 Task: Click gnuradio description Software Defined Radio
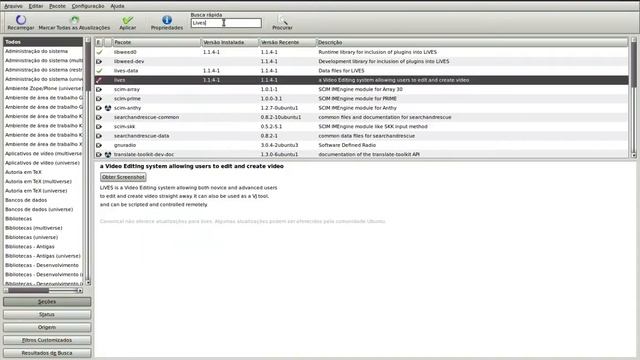[347, 145]
